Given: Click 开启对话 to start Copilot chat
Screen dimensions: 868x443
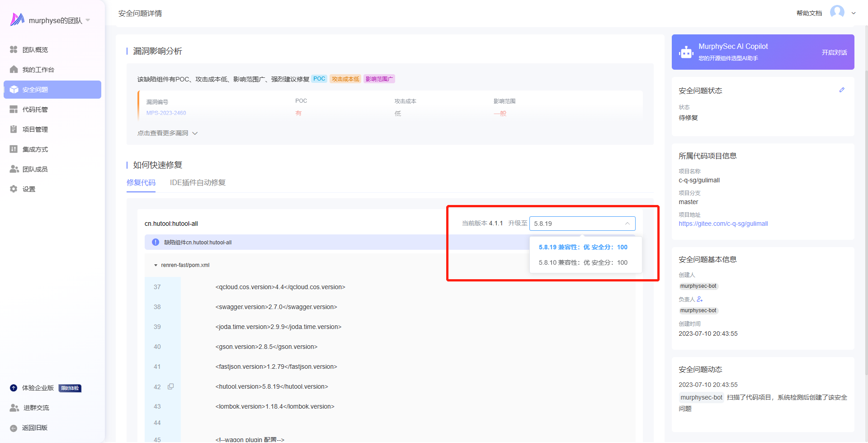Looking at the screenshot, I should tap(834, 52).
